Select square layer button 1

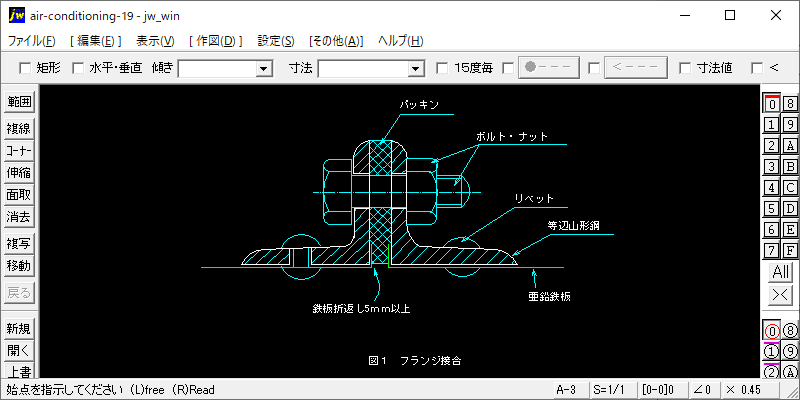pos(771,124)
